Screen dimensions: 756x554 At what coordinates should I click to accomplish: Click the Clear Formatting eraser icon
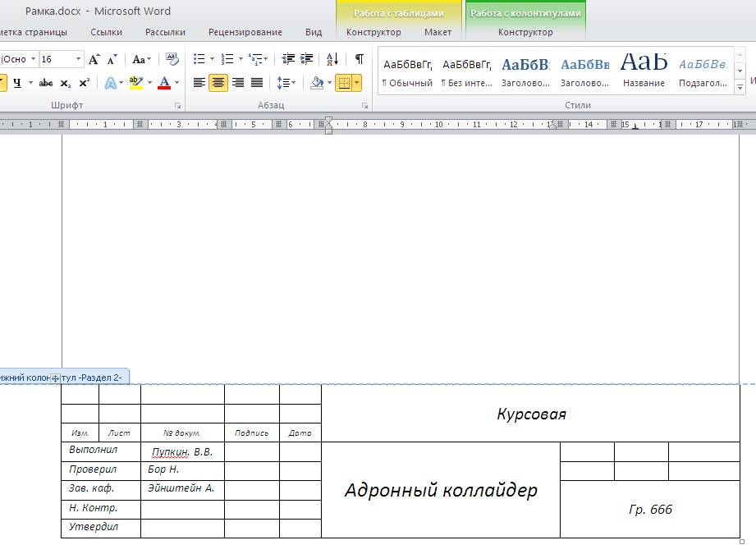172,59
